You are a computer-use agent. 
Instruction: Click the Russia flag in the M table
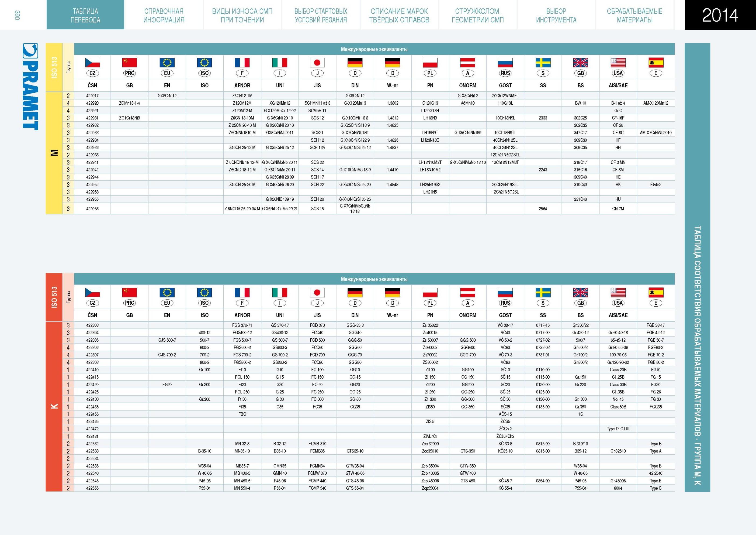pyautogui.click(x=505, y=63)
